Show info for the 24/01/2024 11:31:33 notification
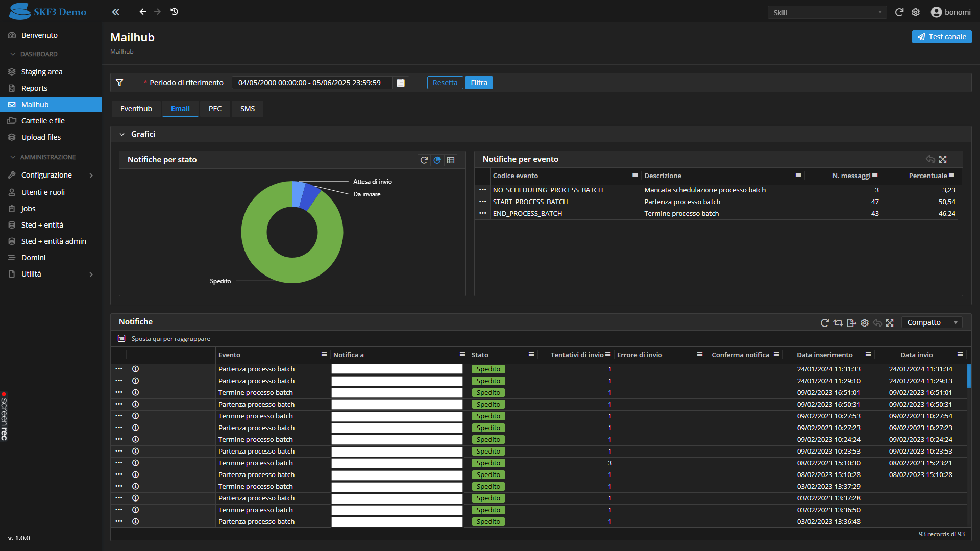Viewport: 980px width, 551px height. pos(135,369)
